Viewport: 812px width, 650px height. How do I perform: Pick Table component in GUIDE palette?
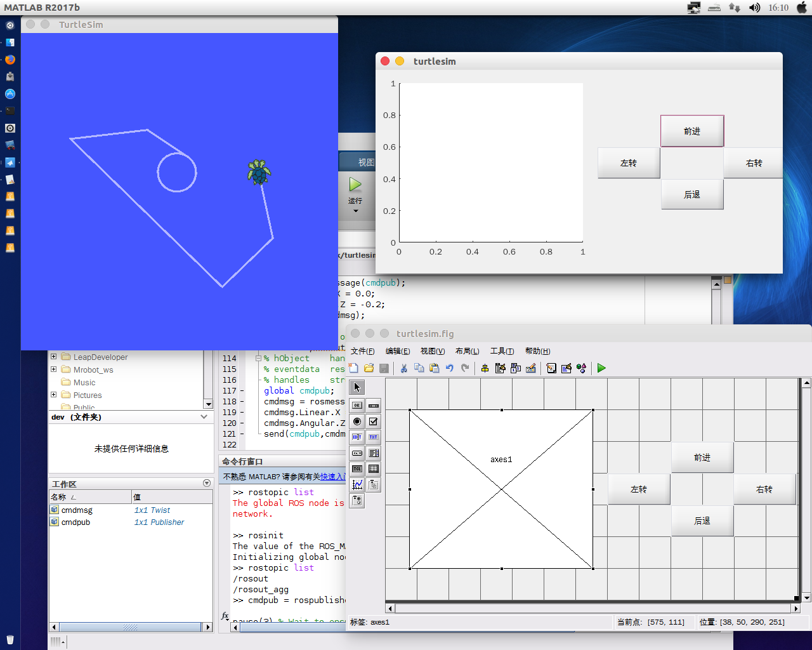[374, 468]
